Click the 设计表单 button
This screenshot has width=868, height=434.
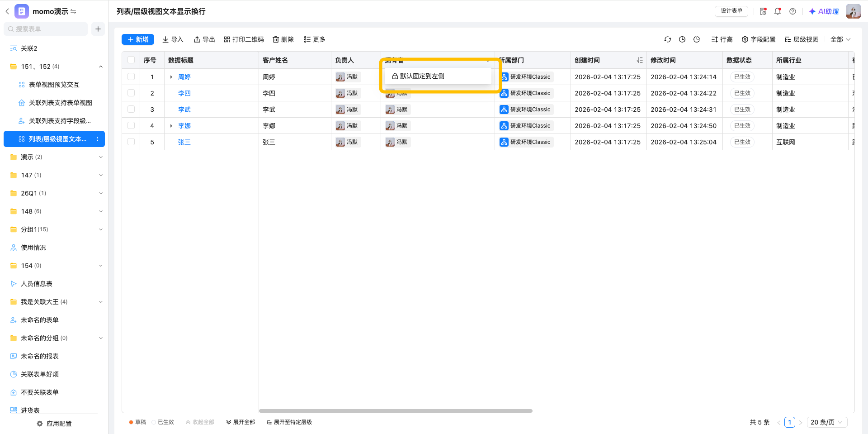[x=731, y=11]
